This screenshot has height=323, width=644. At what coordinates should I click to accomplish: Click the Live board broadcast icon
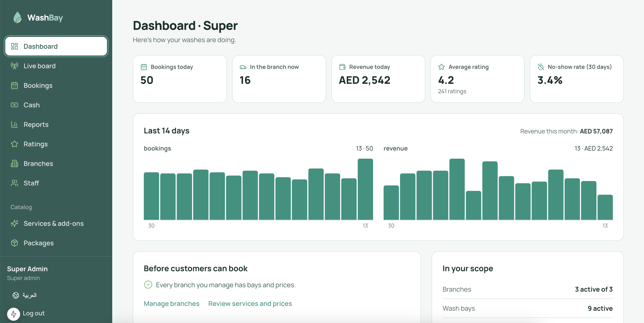click(x=14, y=66)
